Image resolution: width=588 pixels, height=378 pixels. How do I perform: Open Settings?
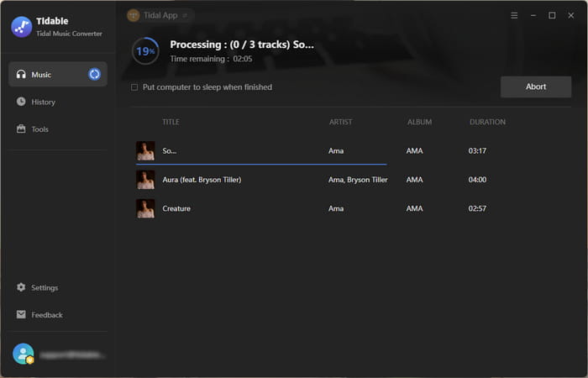[58, 287]
